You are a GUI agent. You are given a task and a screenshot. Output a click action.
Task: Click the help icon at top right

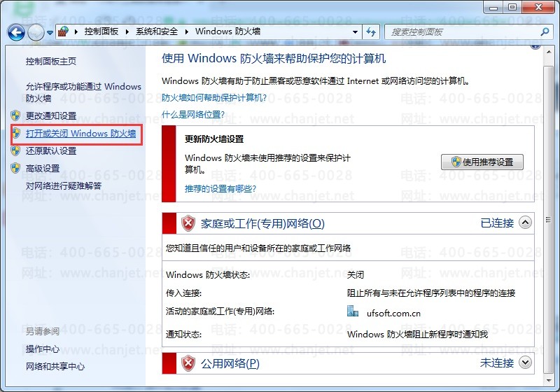click(535, 46)
